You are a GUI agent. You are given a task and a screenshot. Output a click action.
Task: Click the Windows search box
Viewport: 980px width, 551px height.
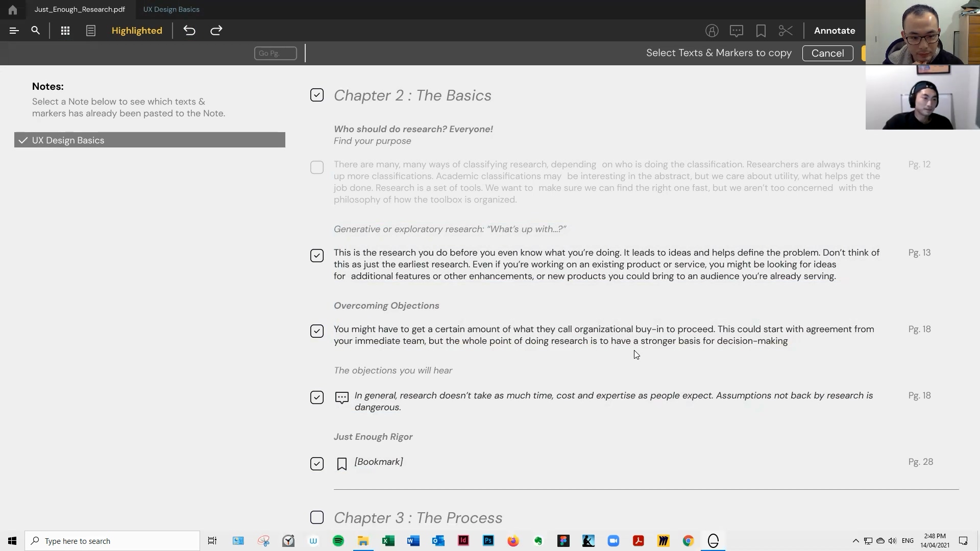click(x=112, y=541)
